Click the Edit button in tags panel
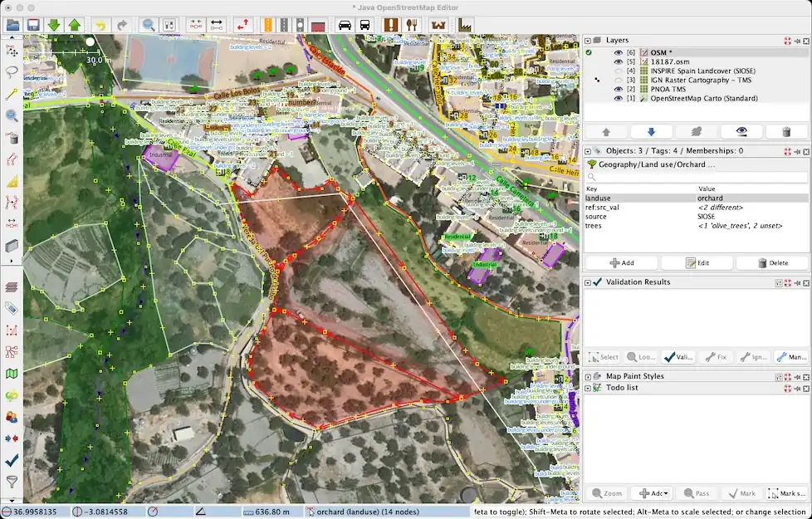Image resolution: width=812 pixels, height=519 pixels. (x=696, y=262)
